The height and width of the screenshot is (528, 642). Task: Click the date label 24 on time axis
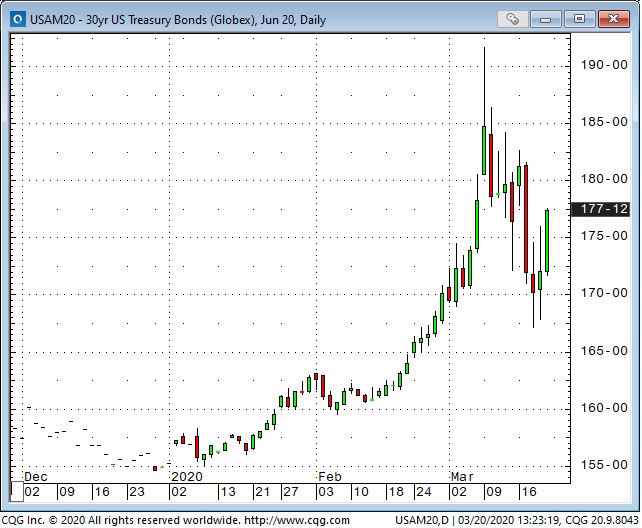pyautogui.click(x=424, y=492)
